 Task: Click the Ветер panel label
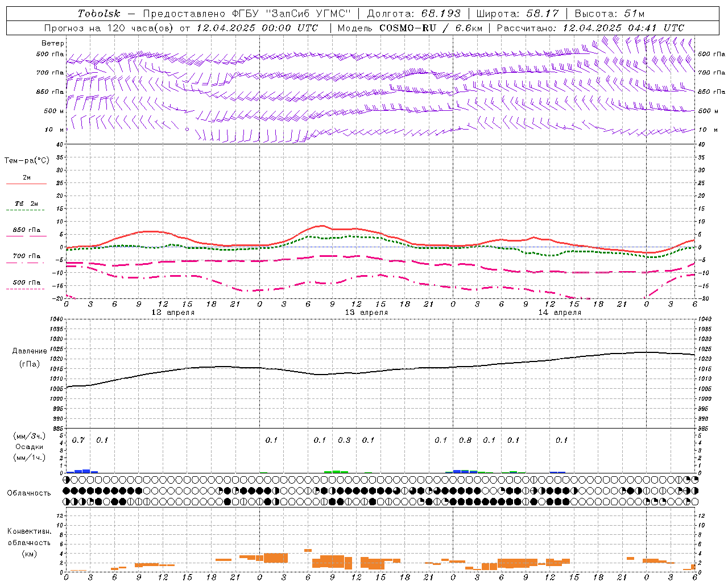coord(53,43)
